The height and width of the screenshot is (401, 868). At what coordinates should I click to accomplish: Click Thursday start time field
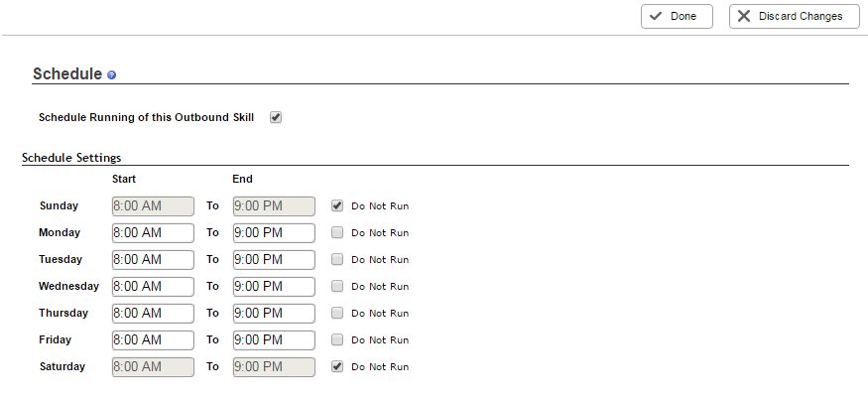[x=153, y=313]
